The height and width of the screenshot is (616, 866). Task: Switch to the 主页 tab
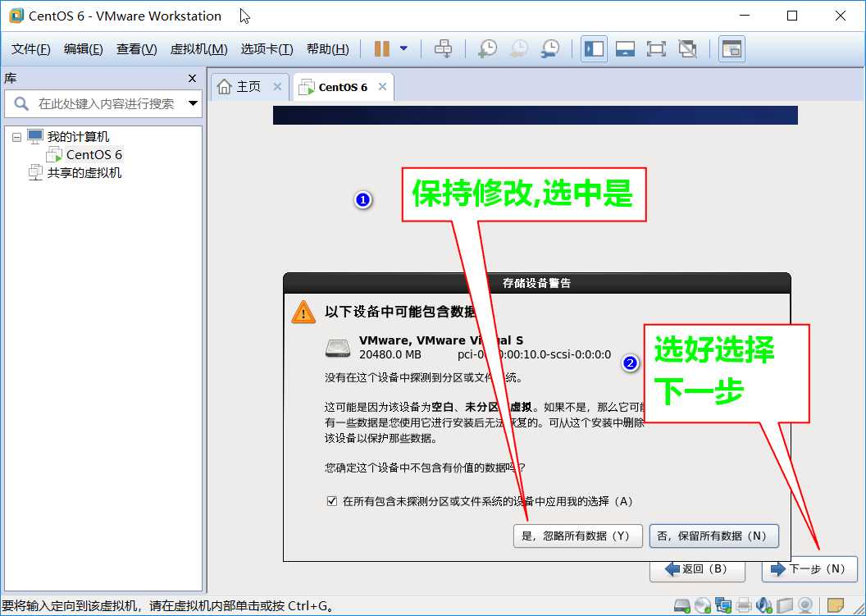248,87
